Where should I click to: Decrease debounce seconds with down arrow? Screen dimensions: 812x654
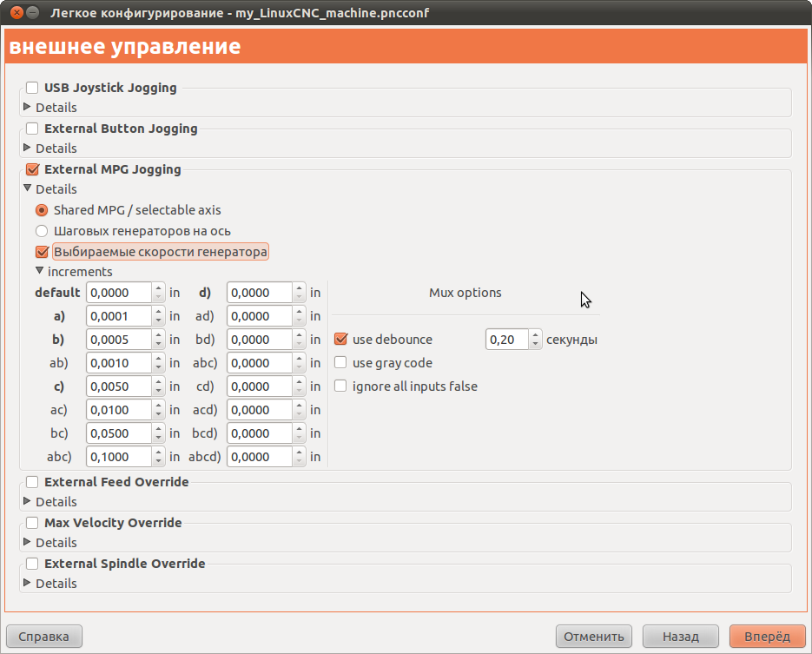point(536,344)
